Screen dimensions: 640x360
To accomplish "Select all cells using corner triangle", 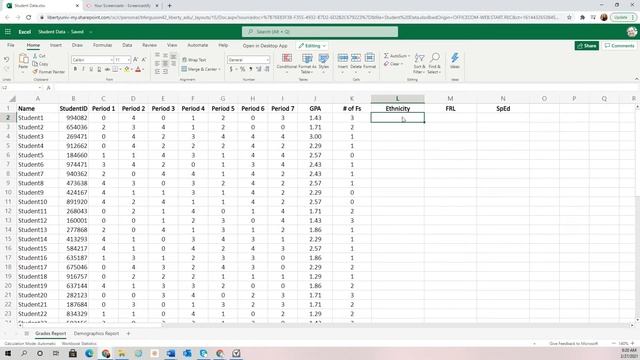I will [x=13, y=99].
